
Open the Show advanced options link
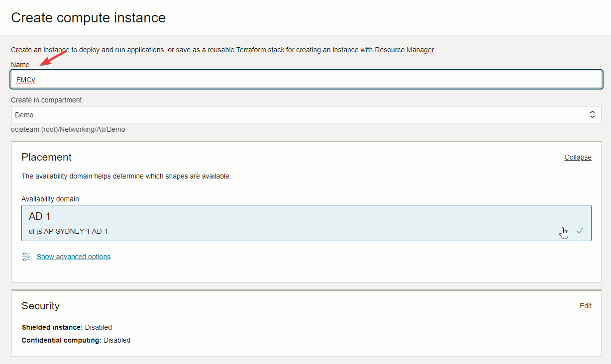click(x=74, y=257)
